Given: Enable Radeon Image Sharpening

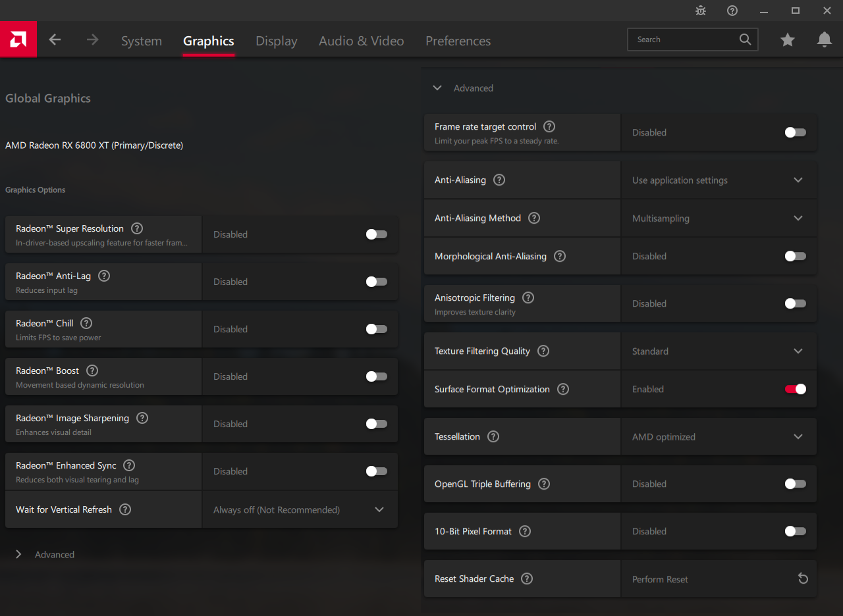Looking at the screenshot, I should tap(377, 424).
